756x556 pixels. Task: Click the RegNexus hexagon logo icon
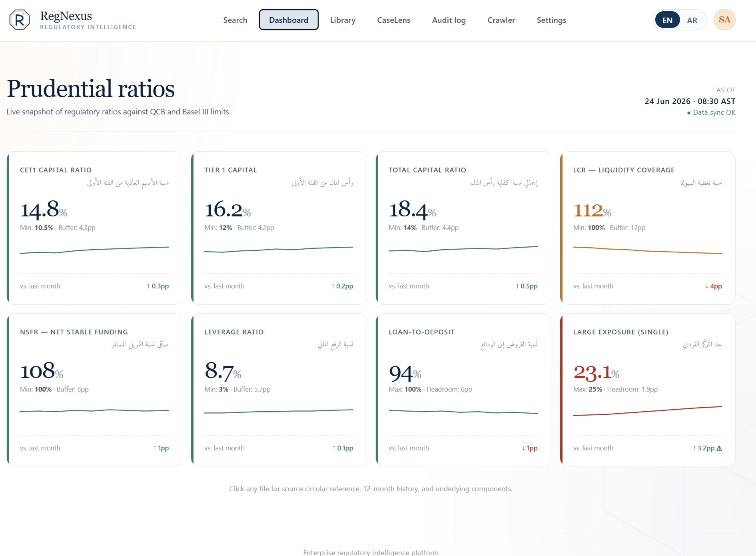coord(19,20)
